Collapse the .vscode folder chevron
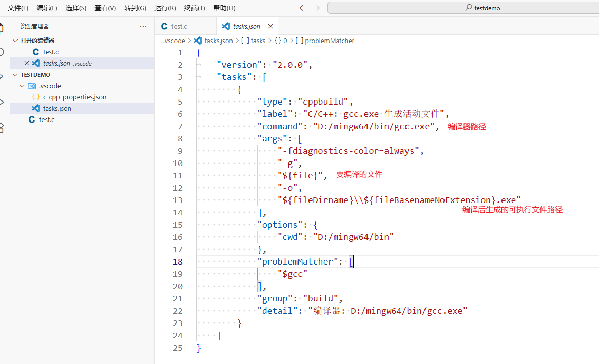The image size is (599, 364). coord(22,86)
